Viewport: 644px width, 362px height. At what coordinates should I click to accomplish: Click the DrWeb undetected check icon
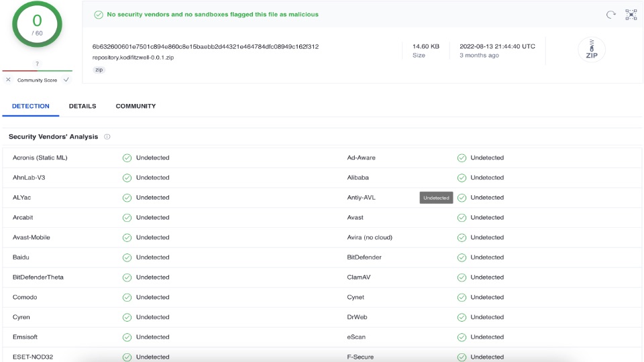coord(462,317)
